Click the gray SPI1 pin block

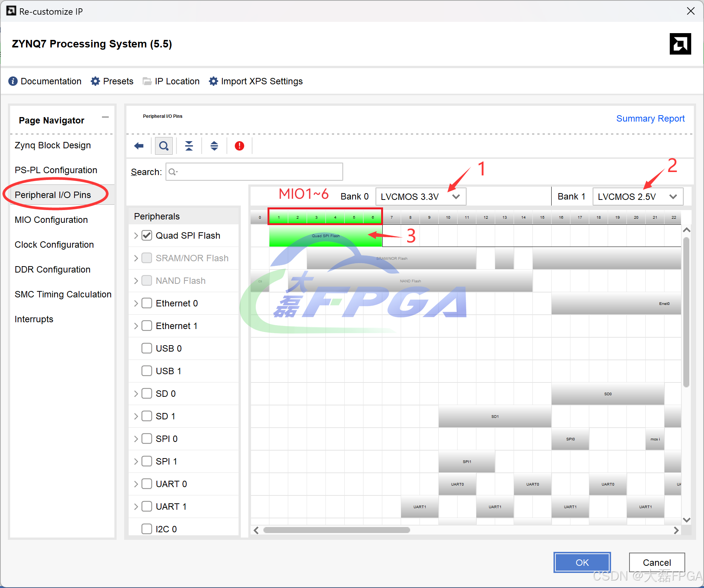(x=467, y=462)
